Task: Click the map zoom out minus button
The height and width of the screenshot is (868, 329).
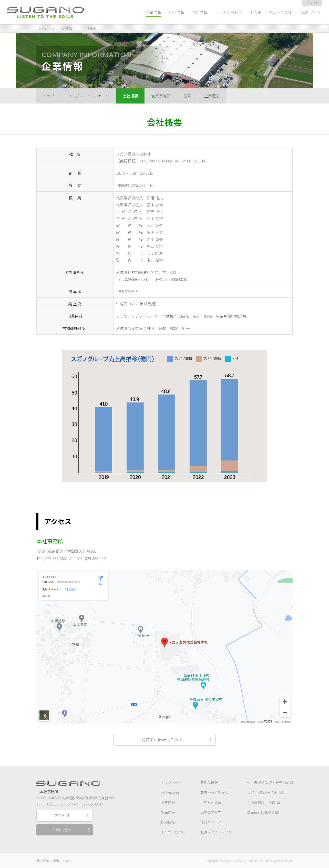Action: [284, 712]
